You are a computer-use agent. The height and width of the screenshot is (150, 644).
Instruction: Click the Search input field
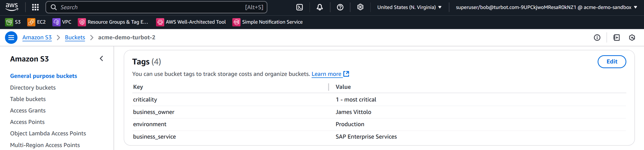(156, 7)
